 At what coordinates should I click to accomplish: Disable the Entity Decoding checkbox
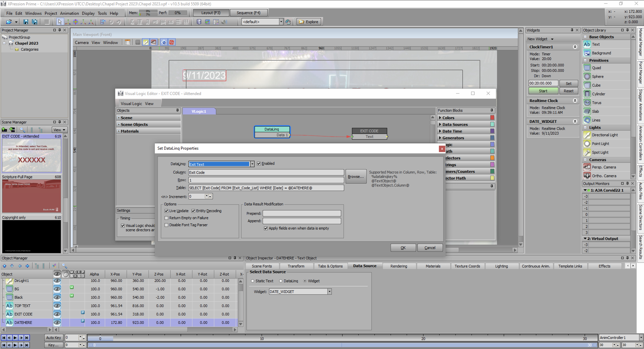click(x=193, y=211)
